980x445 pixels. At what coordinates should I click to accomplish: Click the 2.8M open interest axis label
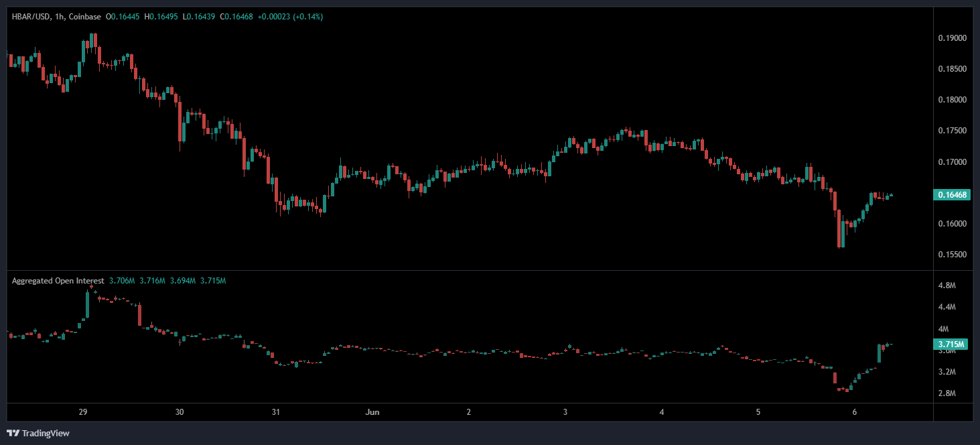click(x=947, y=393)
